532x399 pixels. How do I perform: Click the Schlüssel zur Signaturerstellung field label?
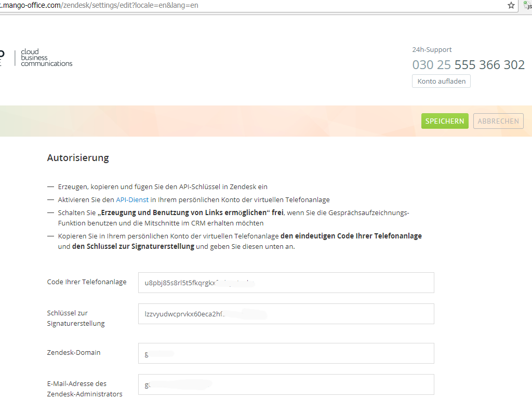coord(76,318)
